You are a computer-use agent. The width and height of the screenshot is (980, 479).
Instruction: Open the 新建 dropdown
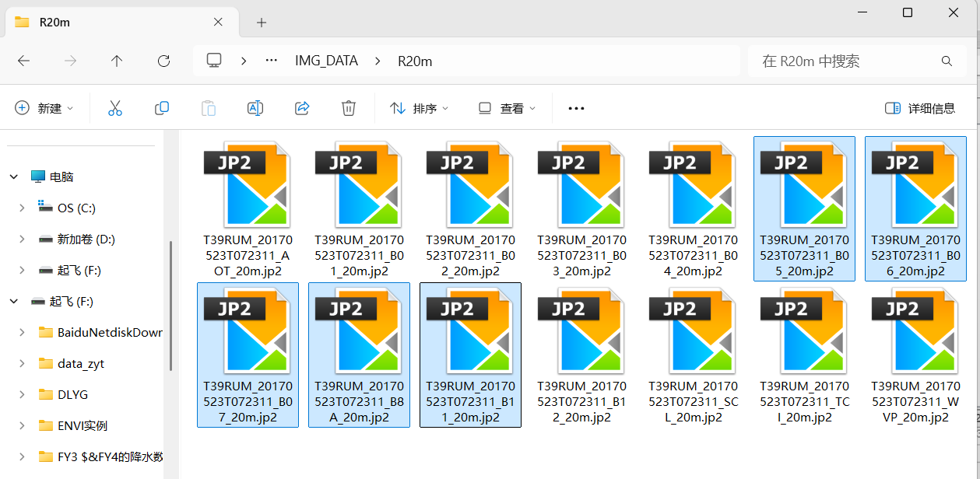click(44, 109)
